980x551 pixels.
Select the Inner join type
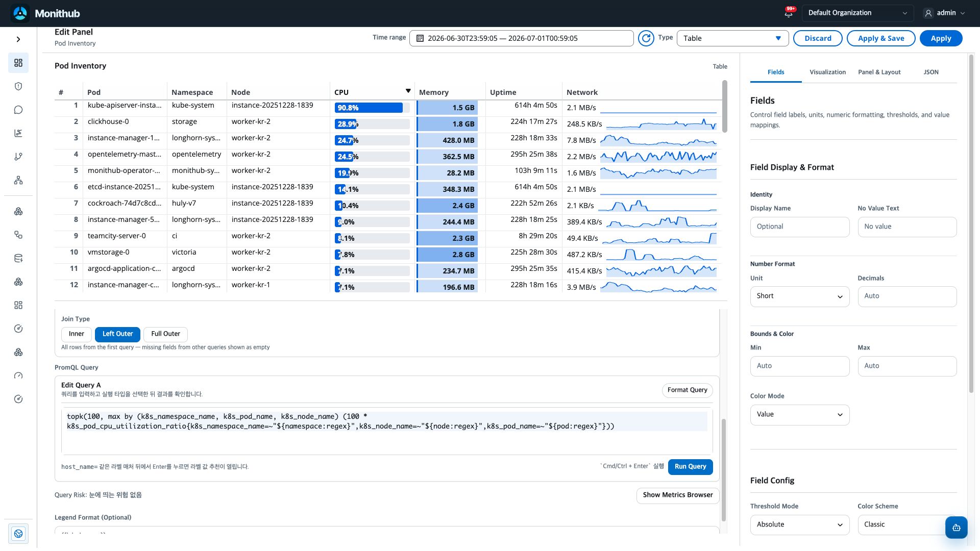pyautogui.click(x=77, y=334)
